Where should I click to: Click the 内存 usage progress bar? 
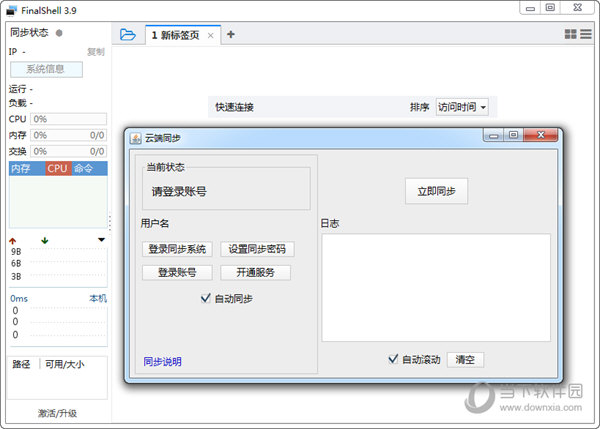tap(68, 135)
